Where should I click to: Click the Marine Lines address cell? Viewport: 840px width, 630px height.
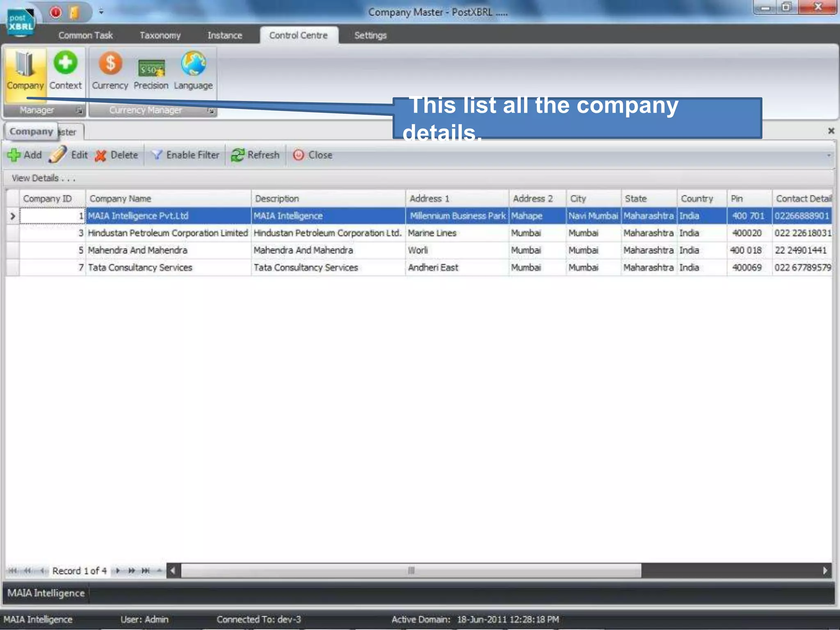[457, 233]
